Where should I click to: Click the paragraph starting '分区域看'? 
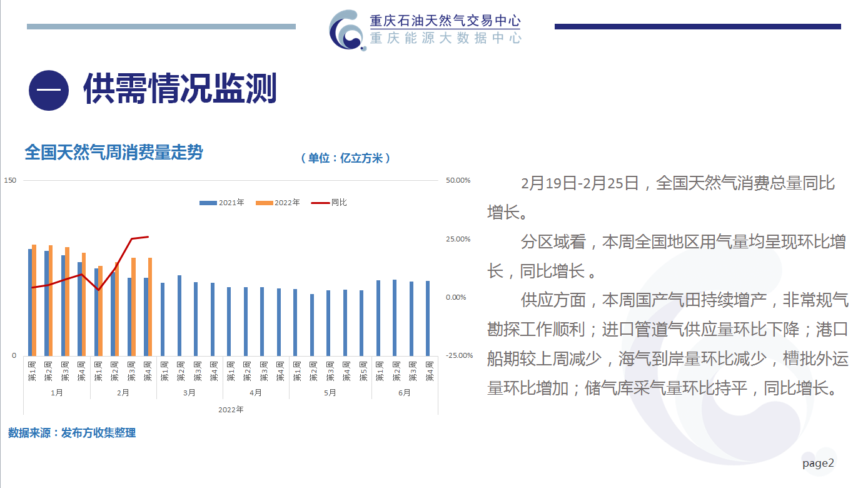pos(667,256)
